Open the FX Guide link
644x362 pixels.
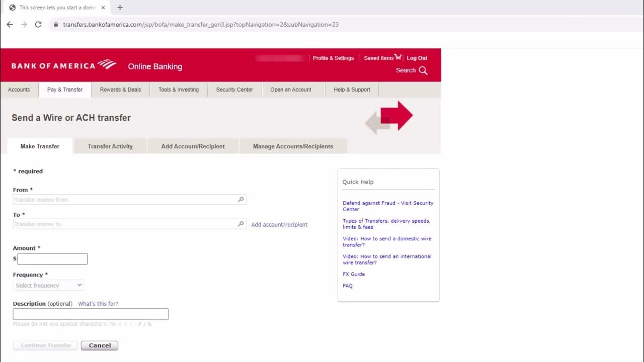coord(354,274)
